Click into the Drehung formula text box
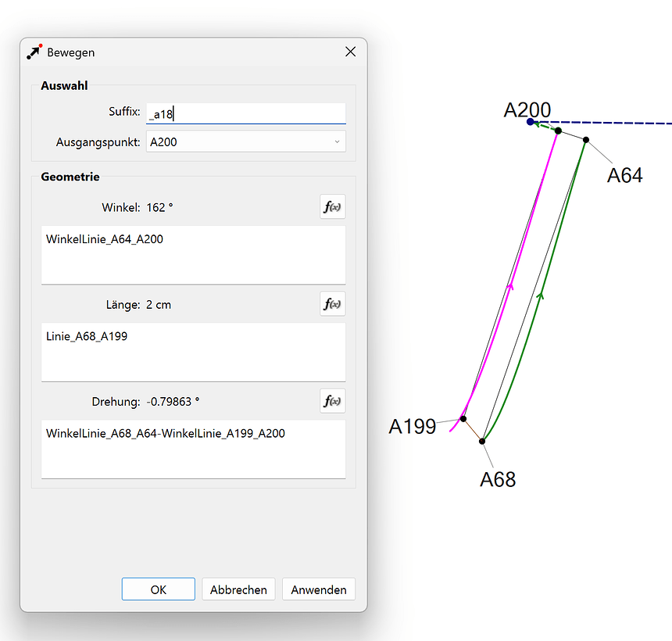Screen dimensions: 672x641 (x=193, y=449)
